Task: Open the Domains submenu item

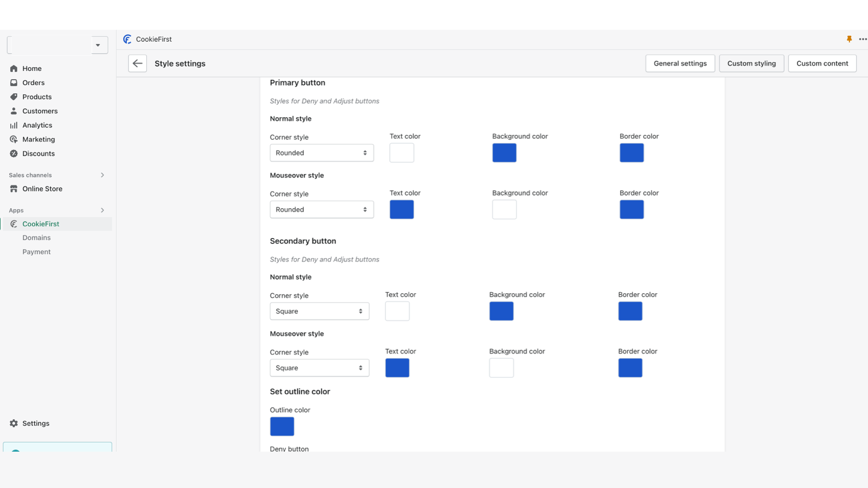Action: (x=36, y=237)
